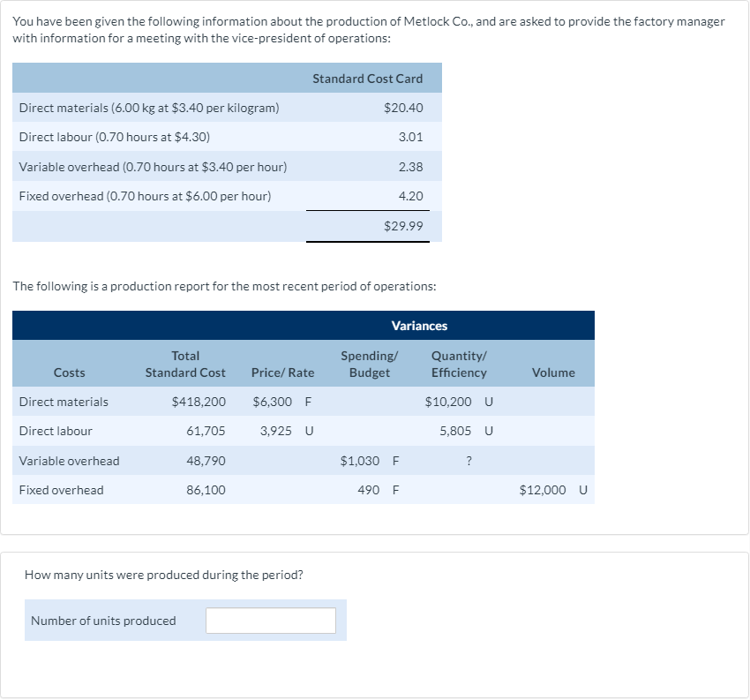Click the $10,200 direct materials quantity variance

click(x=448, y=402)
